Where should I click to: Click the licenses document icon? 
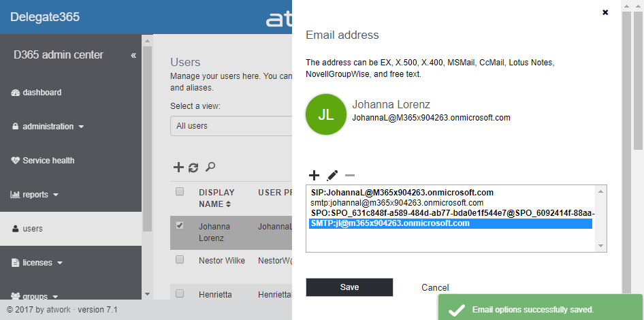click(15, 263)
